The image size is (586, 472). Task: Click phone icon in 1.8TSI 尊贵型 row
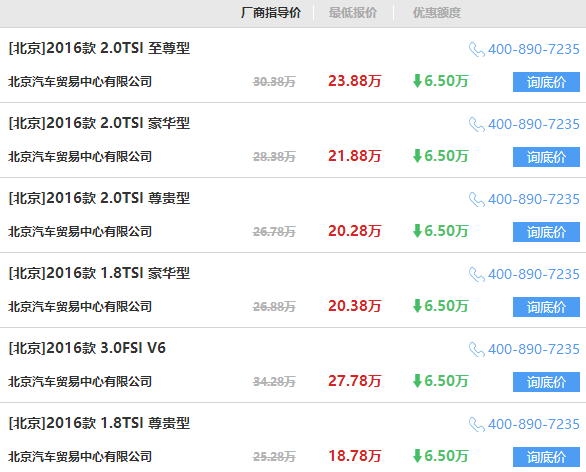(476, 425)
